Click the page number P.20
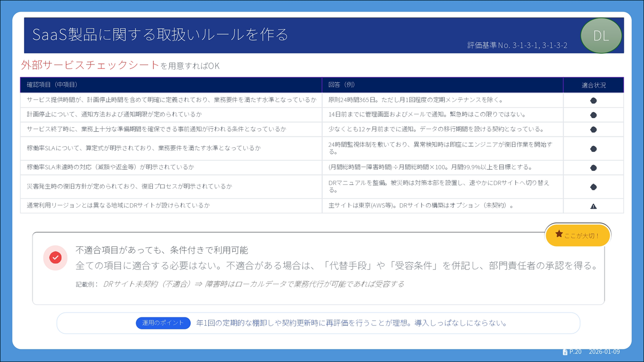This screenshot has height=362, width=644. click(x=576, y=352)
